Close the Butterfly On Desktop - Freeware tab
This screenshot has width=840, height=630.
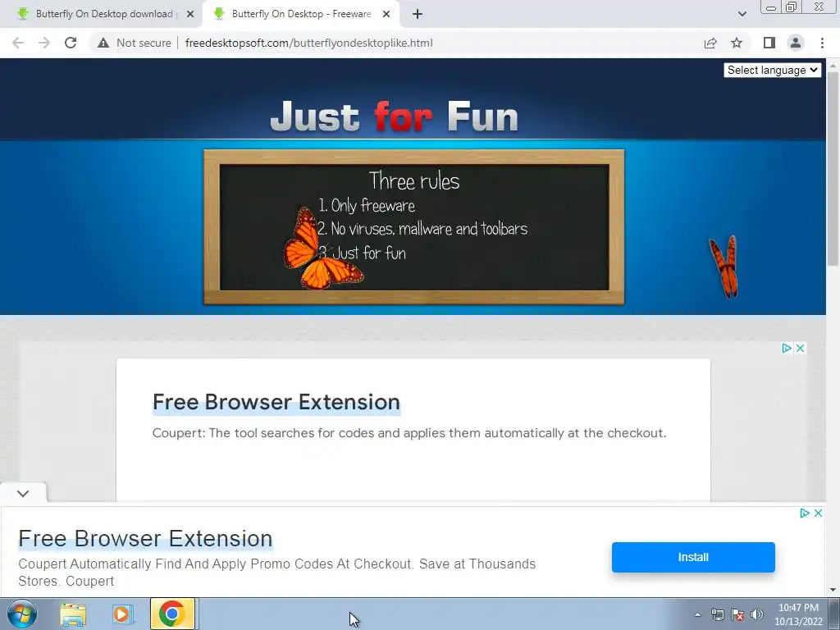tap(386, 15)
